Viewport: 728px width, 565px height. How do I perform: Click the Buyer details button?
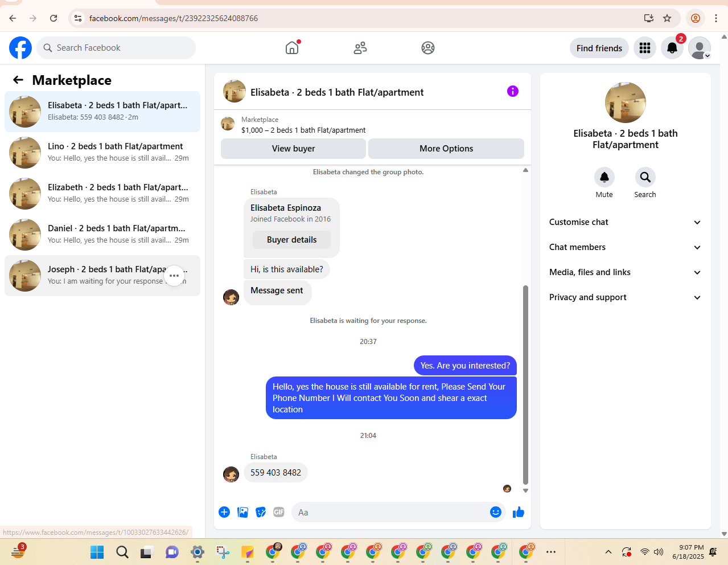pos(291,240)
